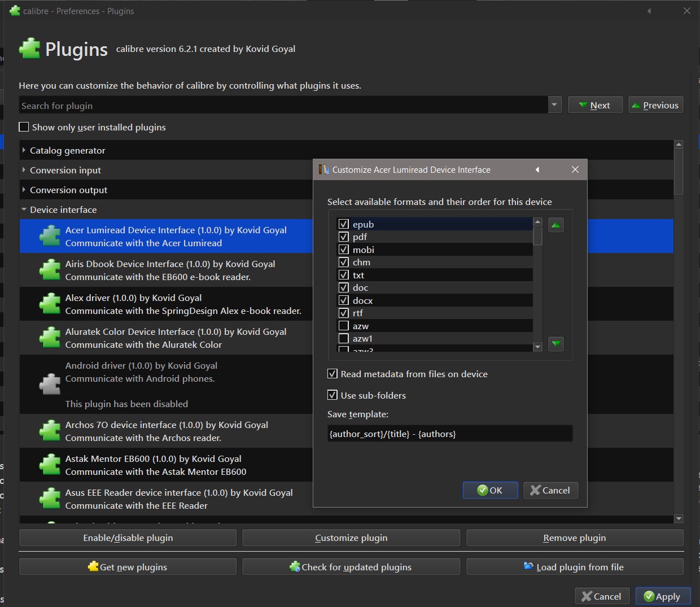
Task: Click the disabled Android driver gray icon
Action: tap(50, 385)
